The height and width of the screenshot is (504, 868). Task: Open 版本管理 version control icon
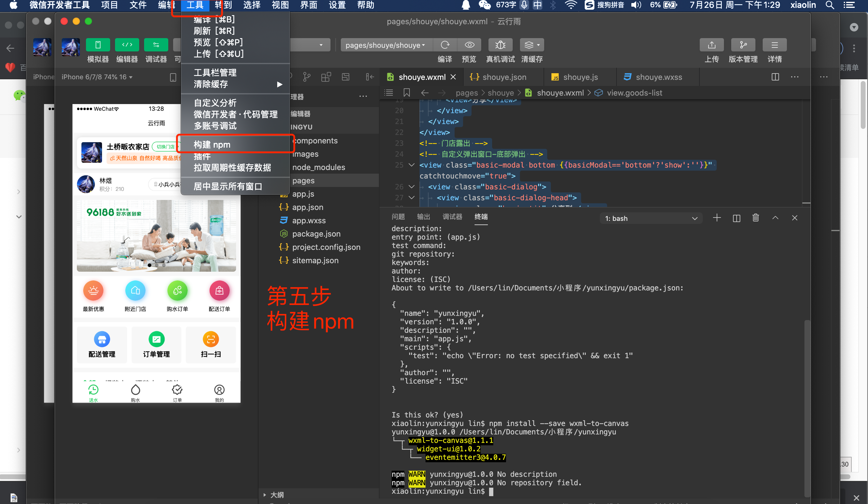coord(743,45)
